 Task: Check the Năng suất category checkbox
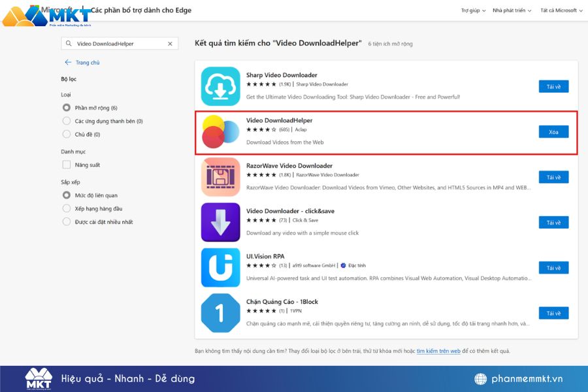[x=67, y=165]
